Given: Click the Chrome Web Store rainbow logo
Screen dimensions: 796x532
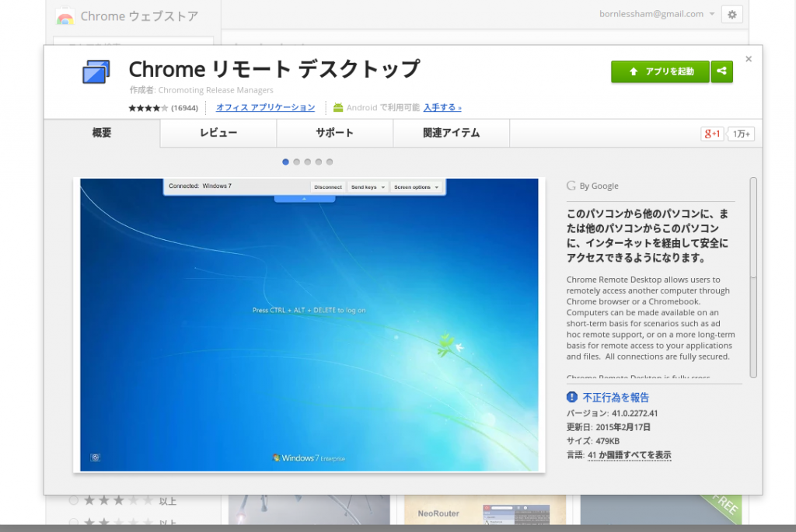Looking at the screenshot, I should [x=65, y=17].
